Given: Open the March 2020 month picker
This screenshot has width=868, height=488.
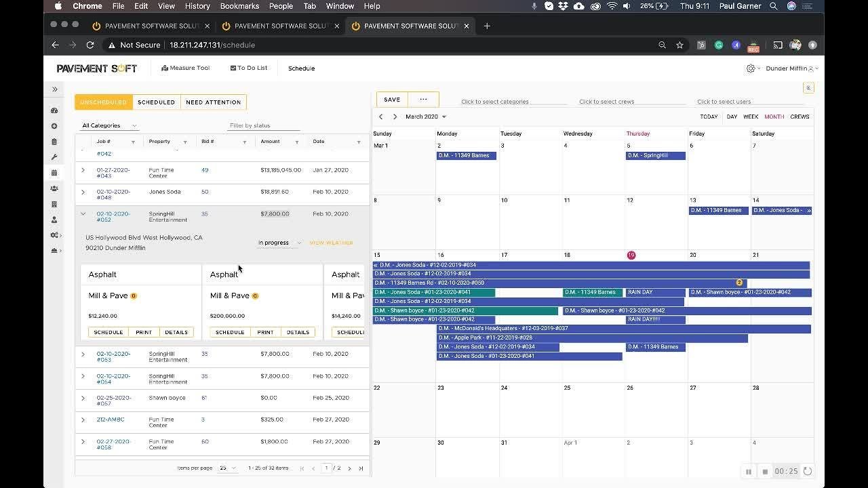Looking at the screenshot, I should tap(426, 117).
